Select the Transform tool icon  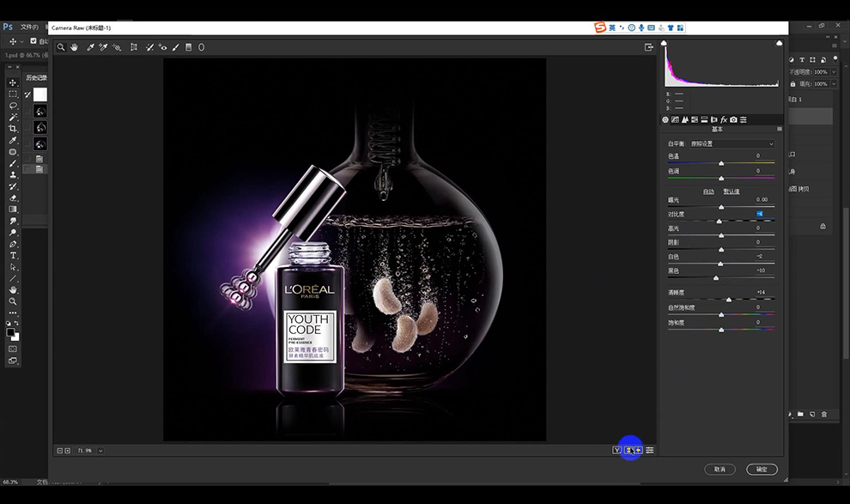pyautogui.click(x=133, y=47)
